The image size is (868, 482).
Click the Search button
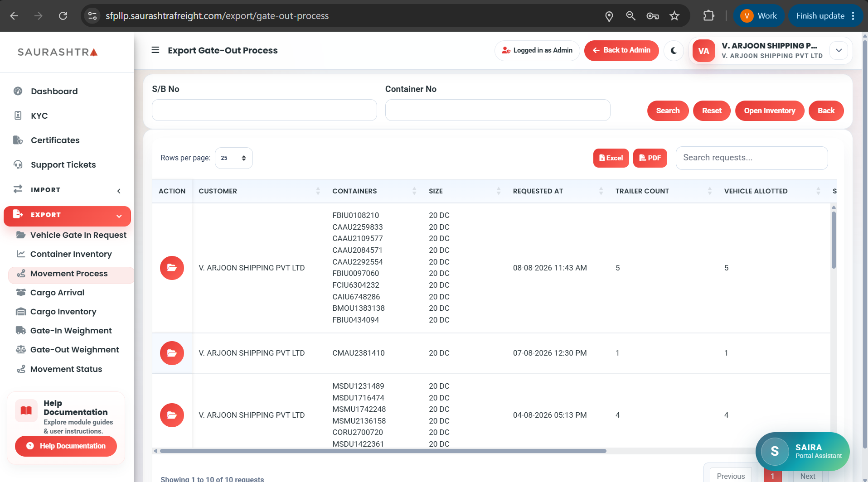pyautogui.click(x=668, y=111)
